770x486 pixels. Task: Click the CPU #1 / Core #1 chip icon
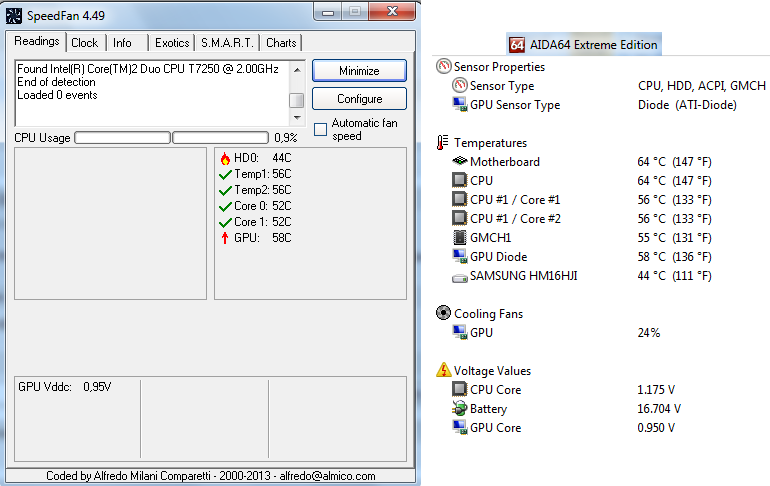tap(460, 199)
